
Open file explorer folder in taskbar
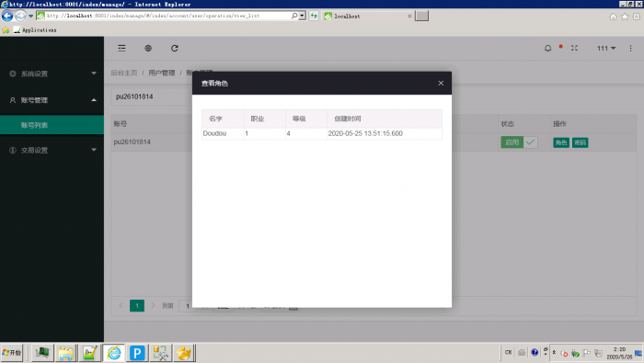(x=65, y=353)
